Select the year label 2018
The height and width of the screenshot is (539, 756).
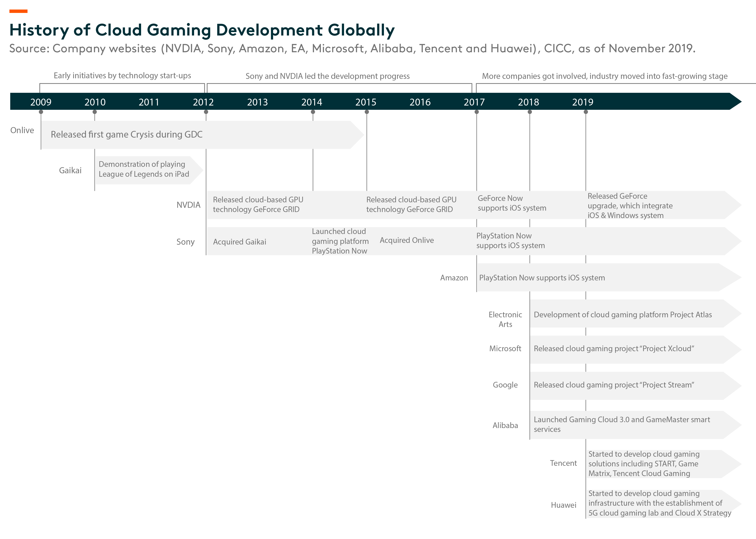click(x=528, y=102)
